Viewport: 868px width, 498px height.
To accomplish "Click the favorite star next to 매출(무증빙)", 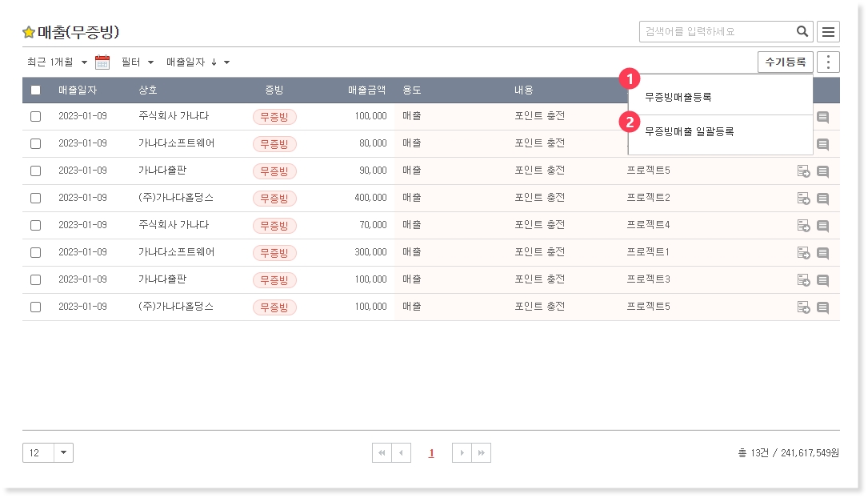I will (x=29, y=33).
